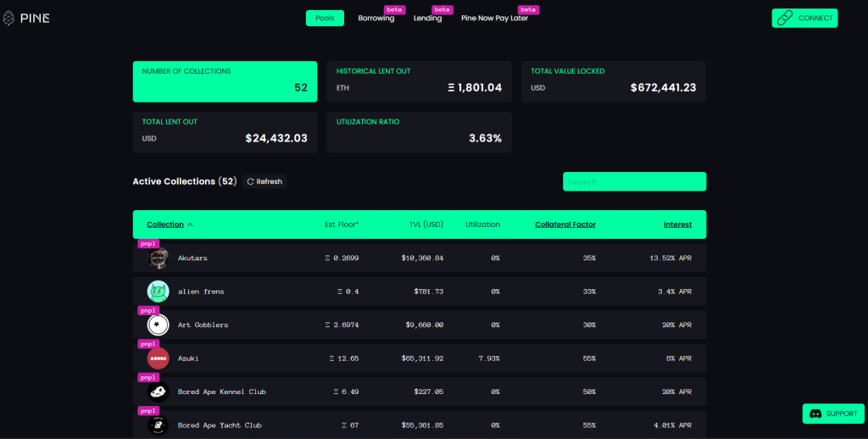Select the Number of Collections card
The height and width of the screenshot is (439, 868).
225,81
